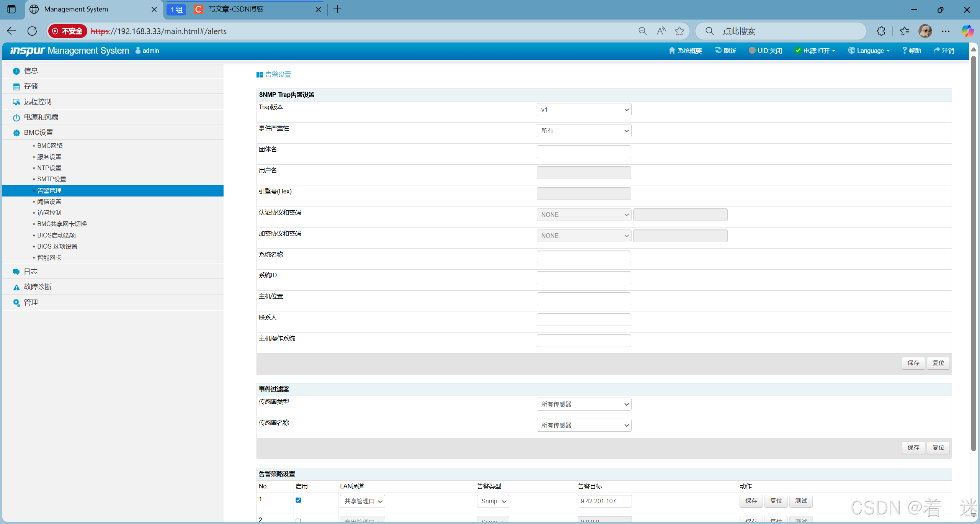Click 保存 in SNMP Trap settings
This screenshot has width=980, height=524.
[x=913, y=363]
